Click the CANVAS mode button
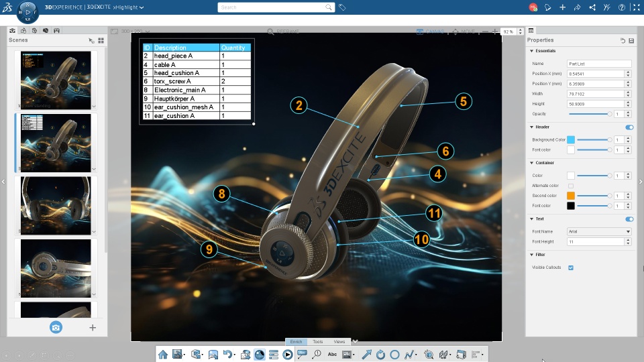 (431, 32)
